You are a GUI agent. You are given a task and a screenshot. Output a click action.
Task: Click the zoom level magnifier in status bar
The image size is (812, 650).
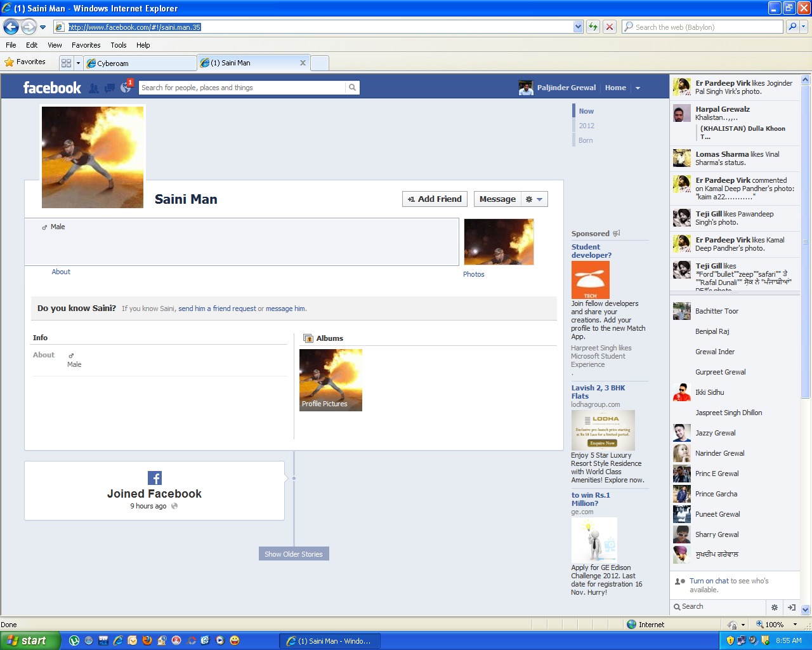click(x=759, y=625)
